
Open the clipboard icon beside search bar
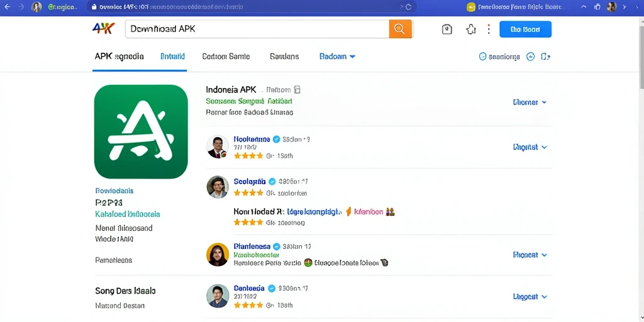pos(447,29)
